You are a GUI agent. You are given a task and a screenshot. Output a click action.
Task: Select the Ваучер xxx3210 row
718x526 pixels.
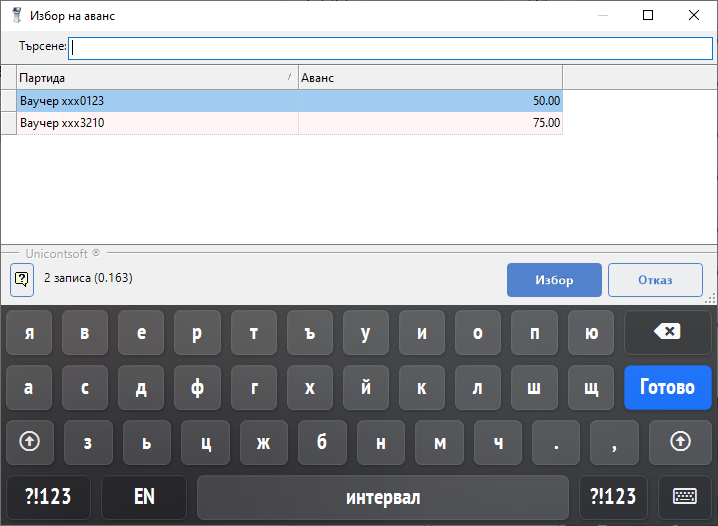pos(157,123)
